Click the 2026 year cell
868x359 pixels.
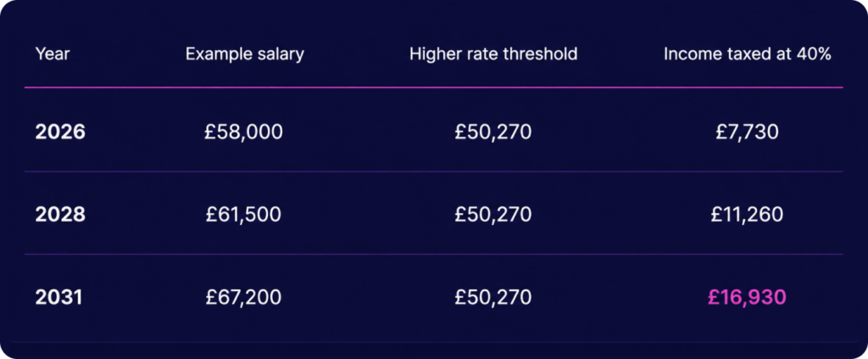click(60, 132)
